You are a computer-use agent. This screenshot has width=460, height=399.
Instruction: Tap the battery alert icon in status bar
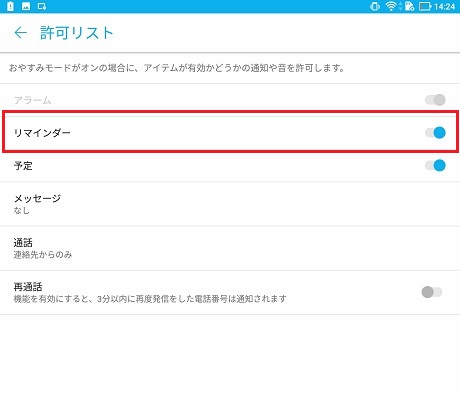[10, 6]
